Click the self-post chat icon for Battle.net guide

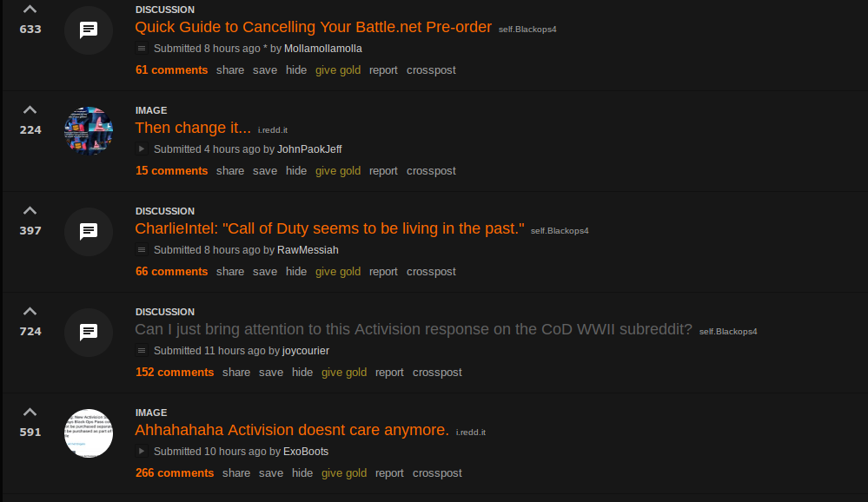(x=89, y=30)
